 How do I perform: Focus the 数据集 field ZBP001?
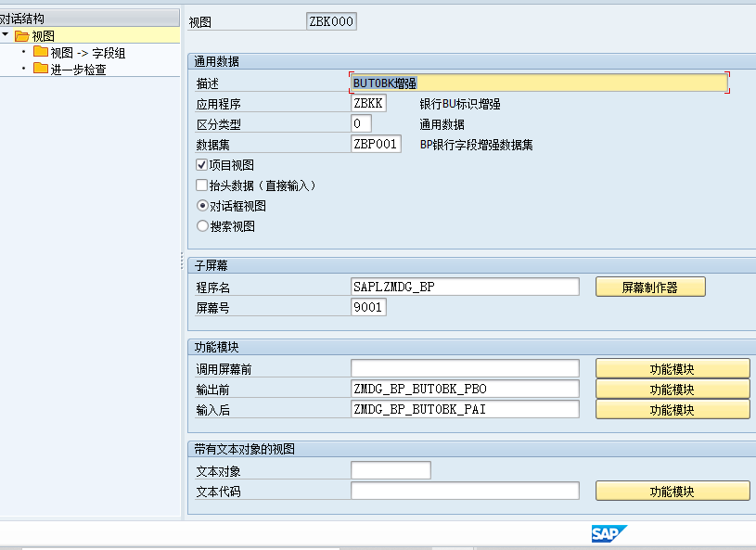click(376, 144)
